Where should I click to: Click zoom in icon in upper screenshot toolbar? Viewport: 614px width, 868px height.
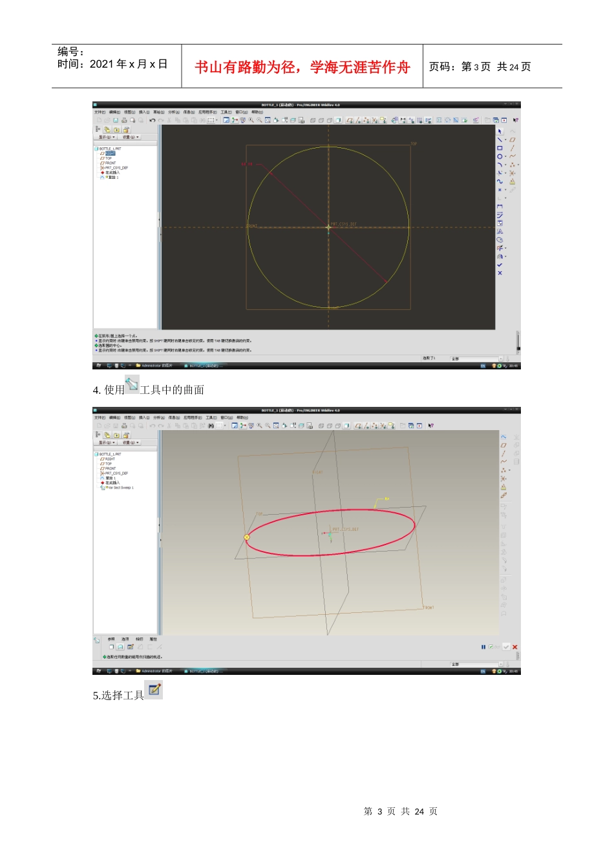point(251,120)
